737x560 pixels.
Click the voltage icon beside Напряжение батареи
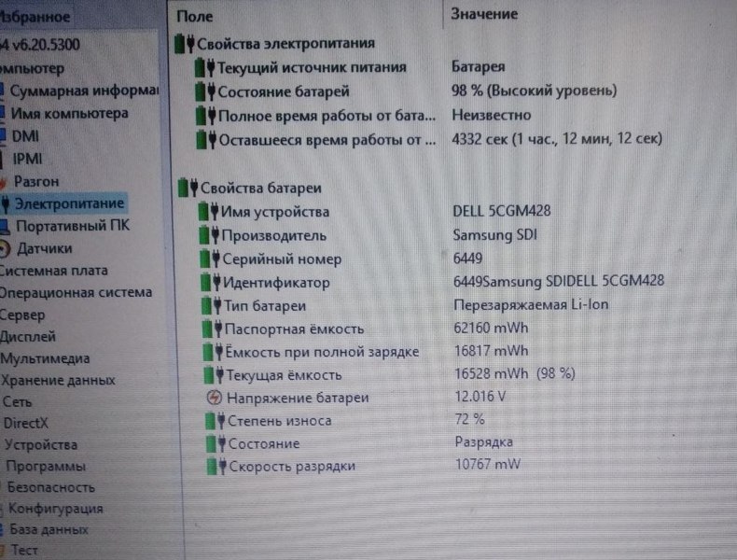pos(214,399)
